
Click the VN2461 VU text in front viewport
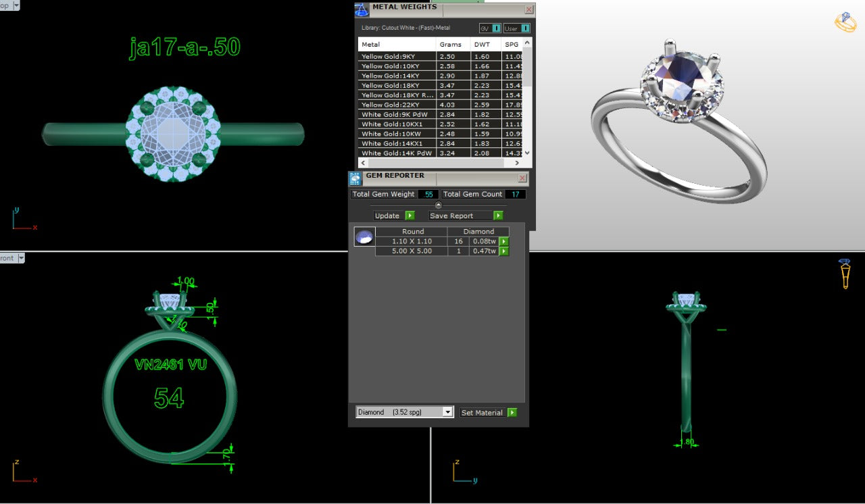pyautogui.click(x=171, y=364)
